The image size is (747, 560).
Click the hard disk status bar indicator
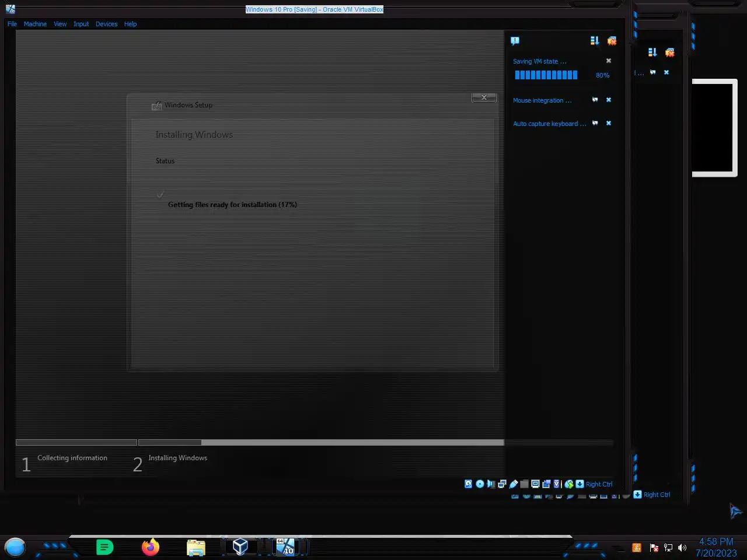tap(468, 484)
